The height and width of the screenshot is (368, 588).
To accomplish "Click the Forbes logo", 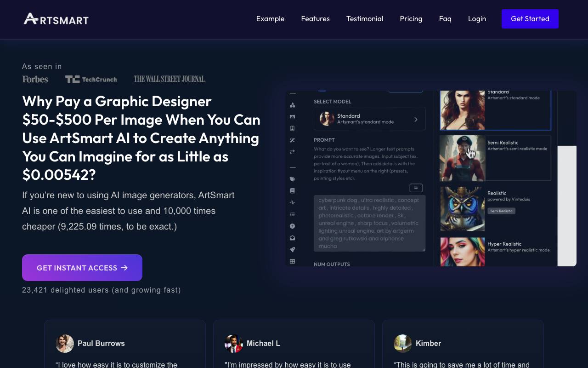I will [35, 79].
